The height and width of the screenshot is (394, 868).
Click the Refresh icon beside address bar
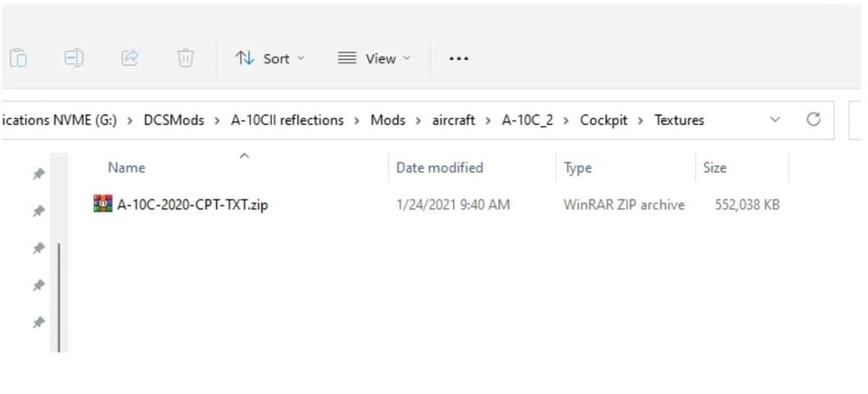(813, 120)
